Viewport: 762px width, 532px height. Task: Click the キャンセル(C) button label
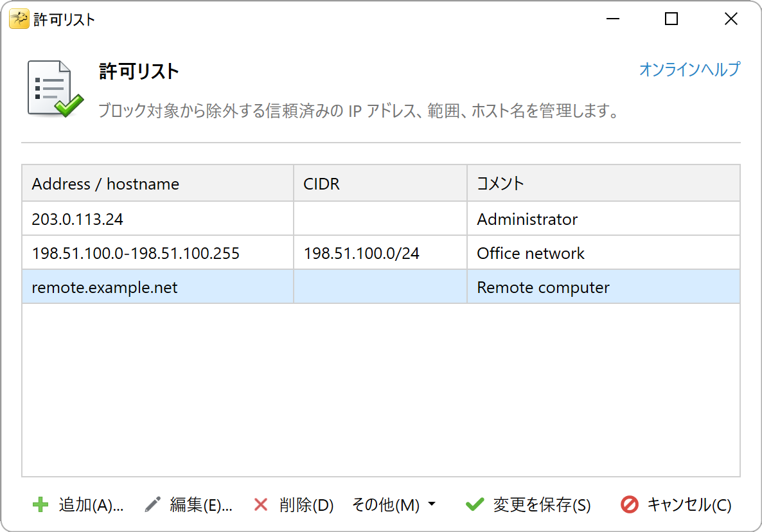point(689,505)
